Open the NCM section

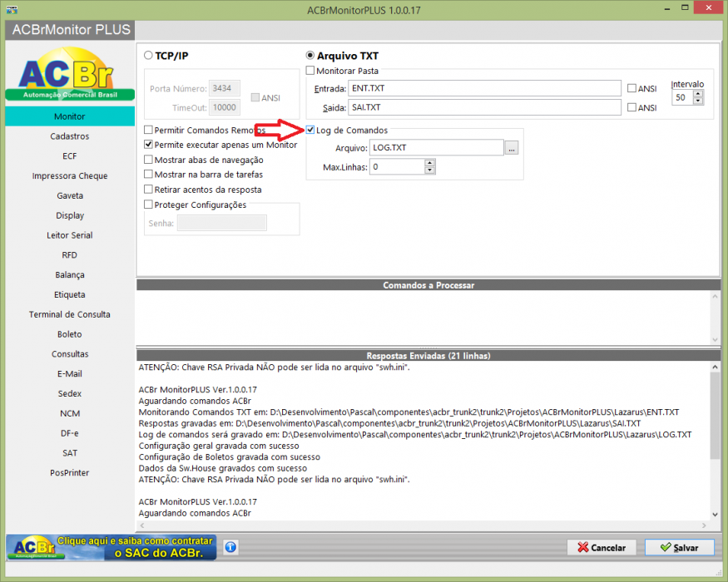click(70, 413)
